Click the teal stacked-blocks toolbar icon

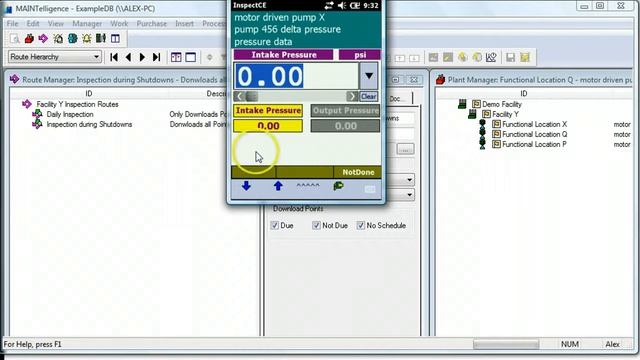pyautogui.click(x=73, y=39)
